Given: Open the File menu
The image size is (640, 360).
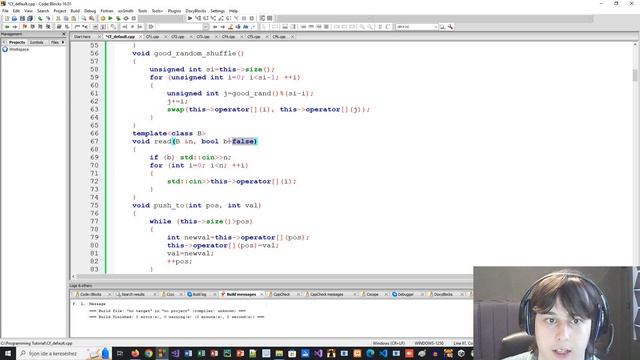Looking at the screenshot, I should 5,11.
